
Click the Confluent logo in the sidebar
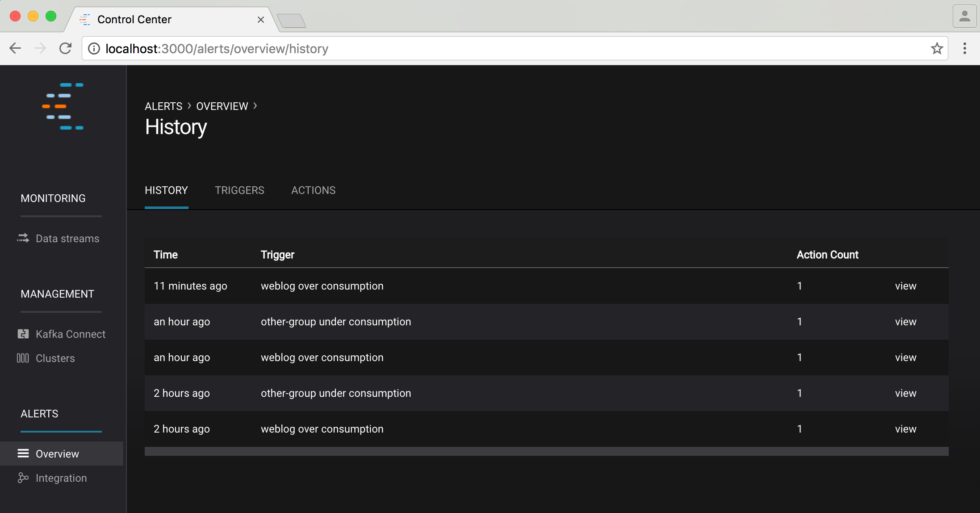click(x=63, y=106)
